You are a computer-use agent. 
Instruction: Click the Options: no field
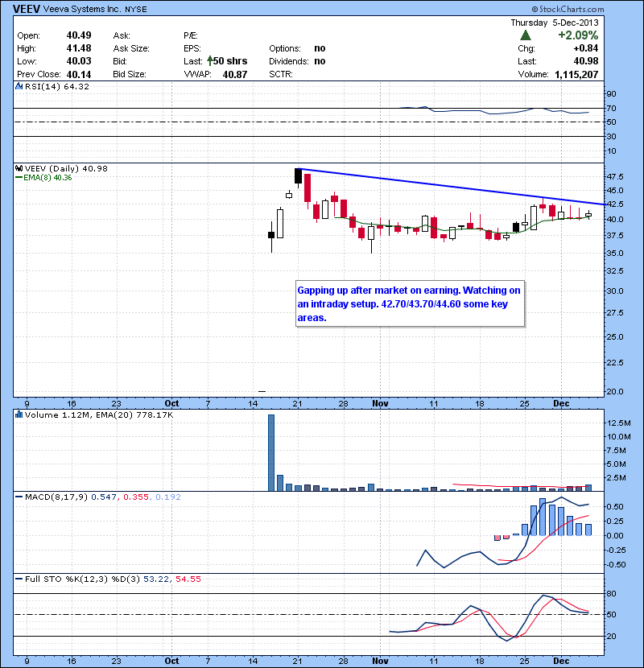(297, 48)
